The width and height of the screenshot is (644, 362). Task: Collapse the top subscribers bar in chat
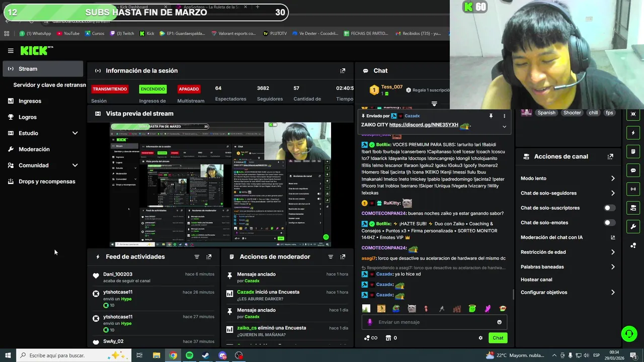(x=434, y=104)
